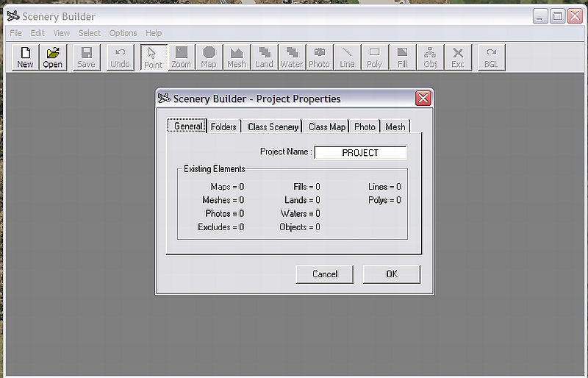The width and height of the screenshot is (588, 378).
Task: Click the 'Existing Elements' group label
Action: click(215, 169)
